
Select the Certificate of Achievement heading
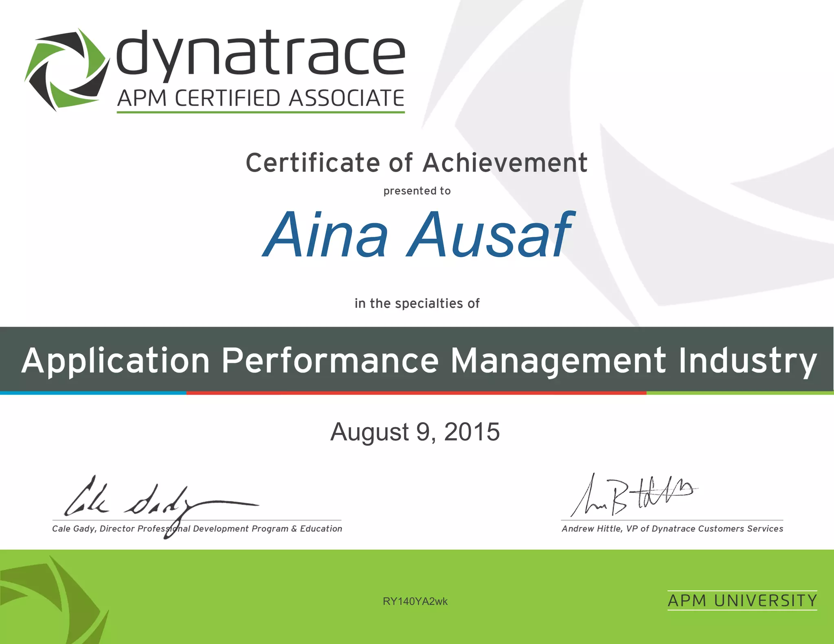[417, 163]
